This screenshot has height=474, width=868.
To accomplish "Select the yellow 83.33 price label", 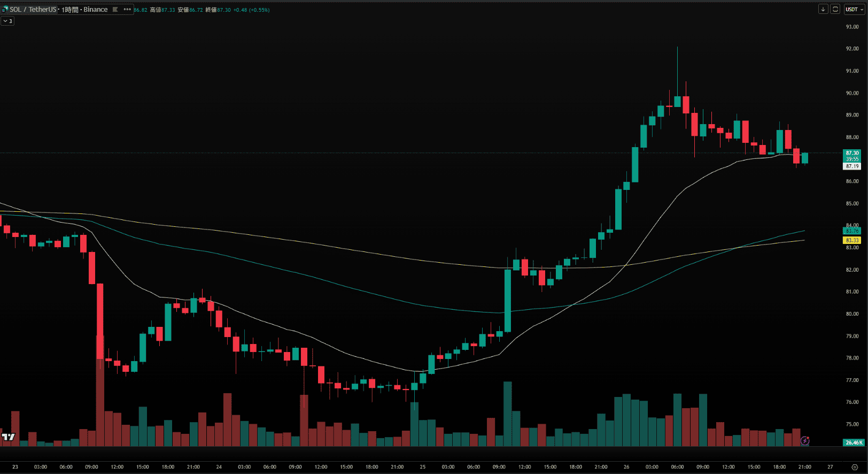I will 852,240.
